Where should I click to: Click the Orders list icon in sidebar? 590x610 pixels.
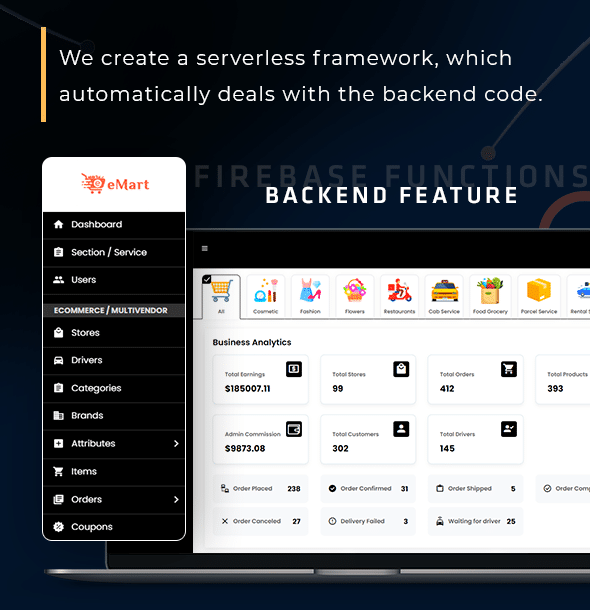[58, 500]
